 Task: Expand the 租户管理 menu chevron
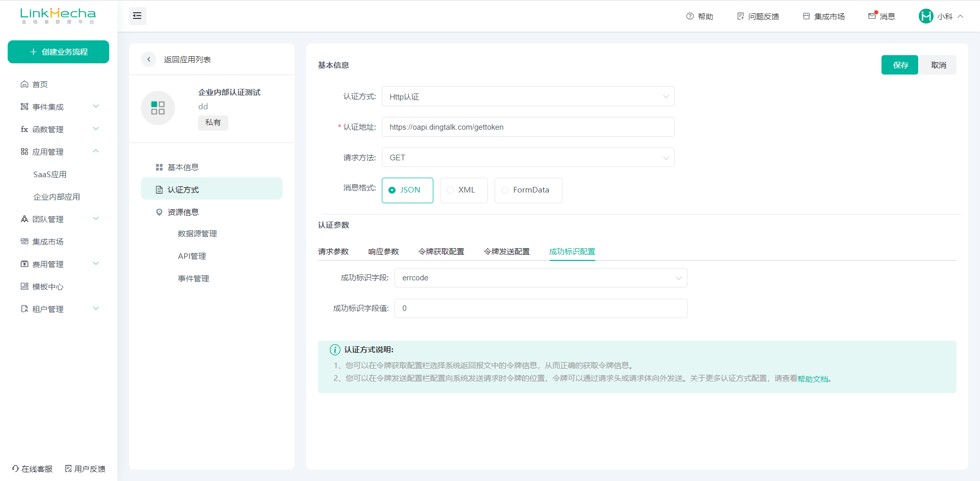pyautogui.click(x=96, y=308)
